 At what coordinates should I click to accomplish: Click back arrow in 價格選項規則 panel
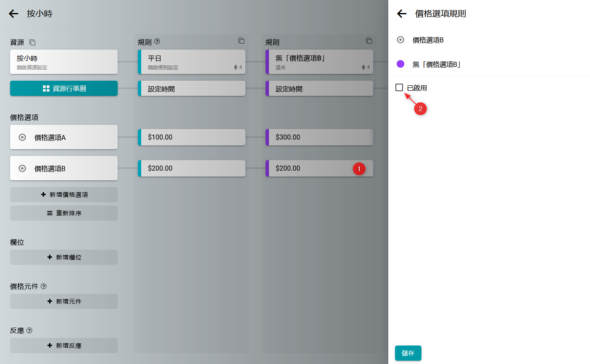[402, 14]
